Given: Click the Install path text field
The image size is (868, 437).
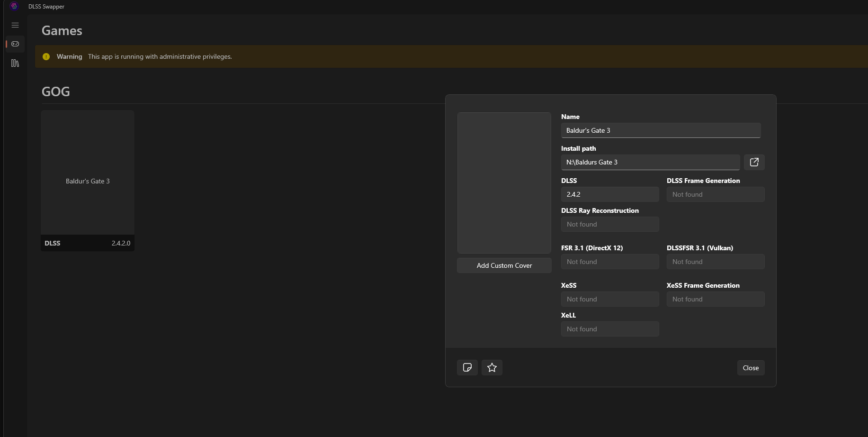Looking at the screenshot, I should coord(650,162).
